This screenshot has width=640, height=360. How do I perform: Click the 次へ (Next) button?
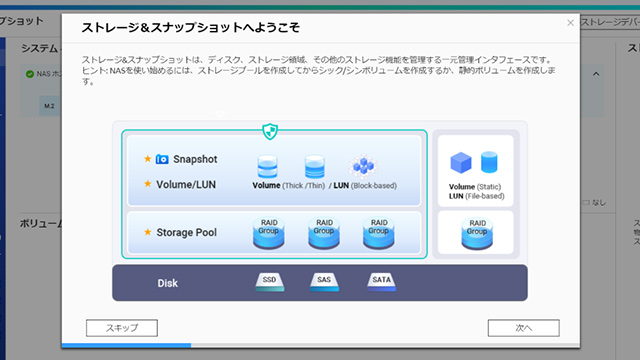tap(524, 328)
